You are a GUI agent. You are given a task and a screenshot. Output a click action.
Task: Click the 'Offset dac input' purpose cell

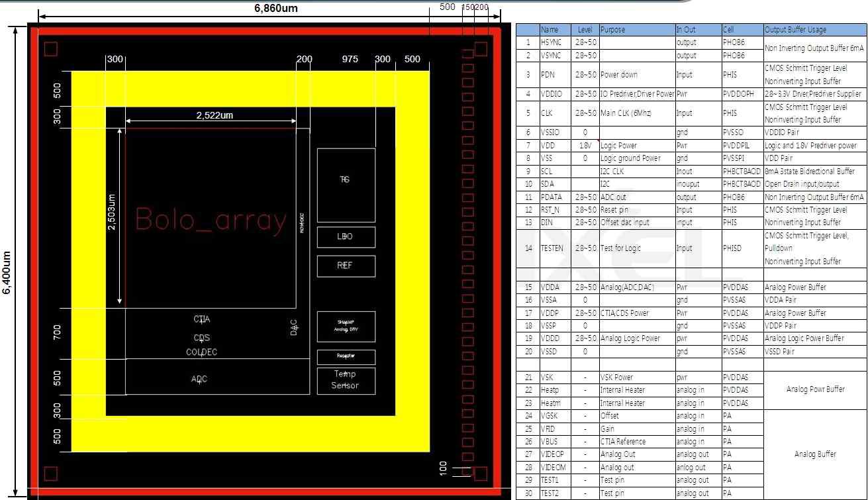[x=637, y=223]
